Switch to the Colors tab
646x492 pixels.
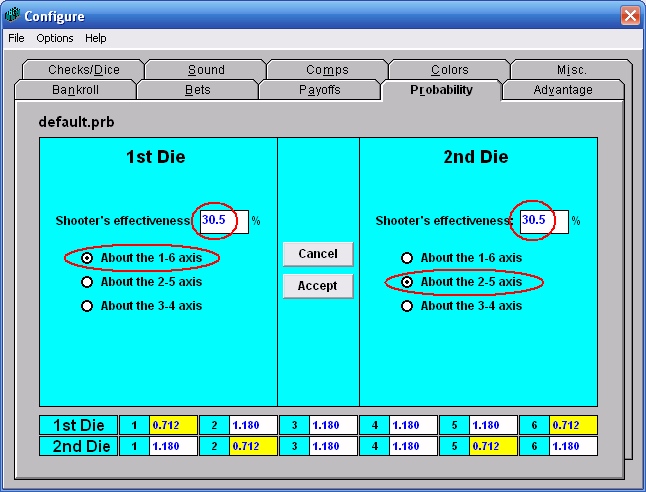(449, 70)
